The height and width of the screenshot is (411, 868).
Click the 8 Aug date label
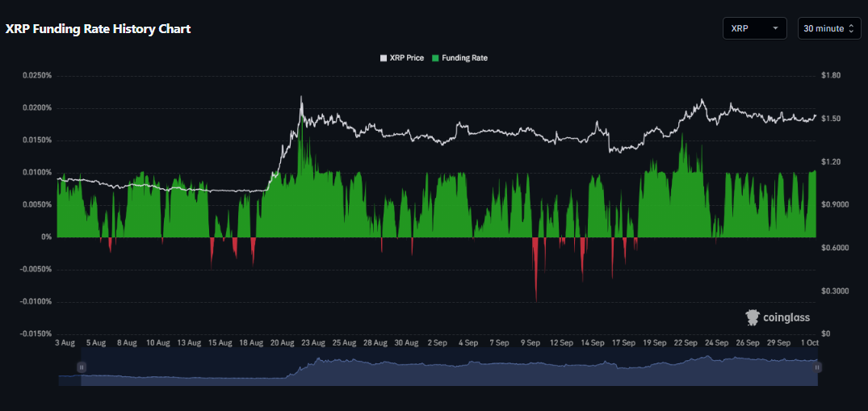[x=126, y=343]
